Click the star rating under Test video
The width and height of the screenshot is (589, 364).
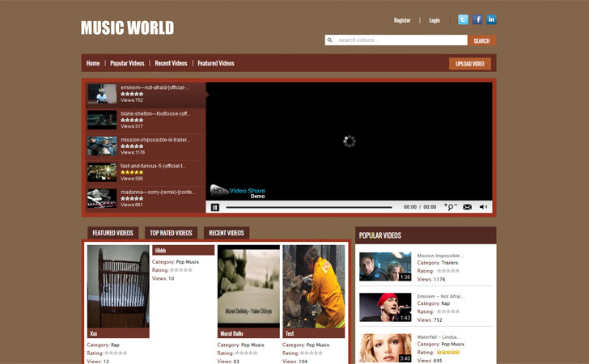311,353
